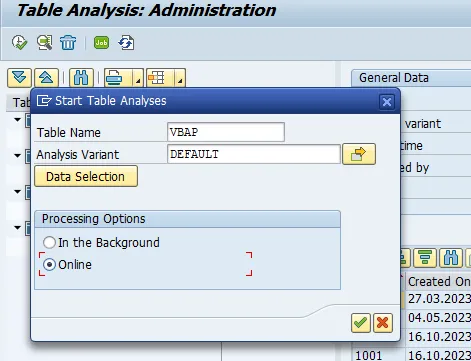The image size is (471, 361).
Task: Click the yellow variant selection arrow button
Action: 359,154
